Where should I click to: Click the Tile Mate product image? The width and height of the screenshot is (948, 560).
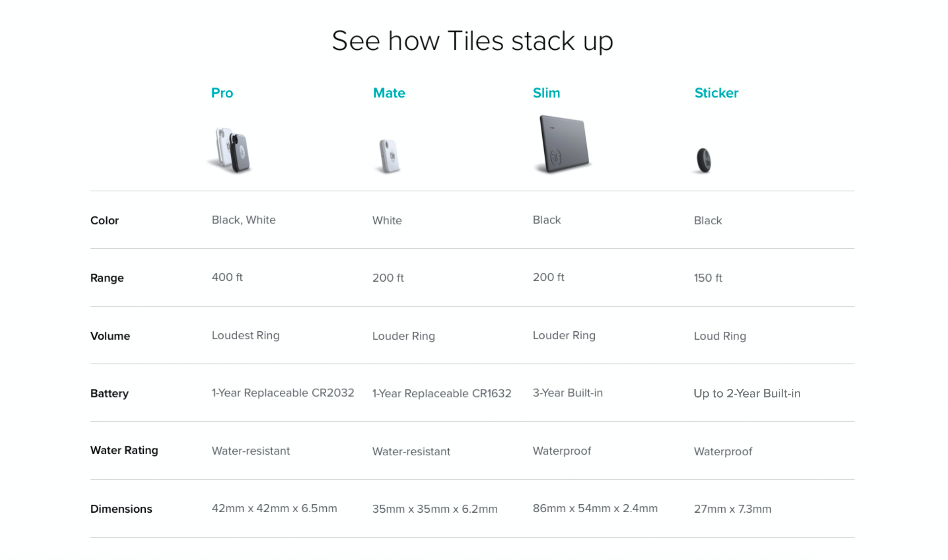[x=389, y=156]
